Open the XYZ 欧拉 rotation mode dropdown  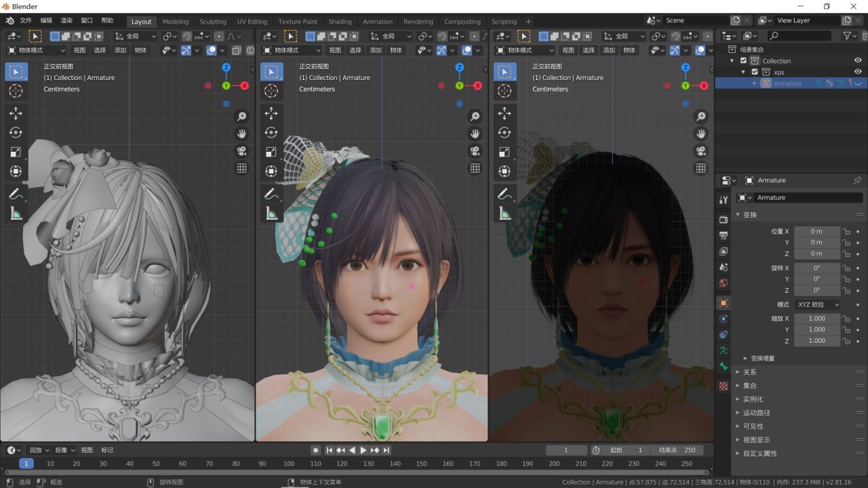[817, 305]
